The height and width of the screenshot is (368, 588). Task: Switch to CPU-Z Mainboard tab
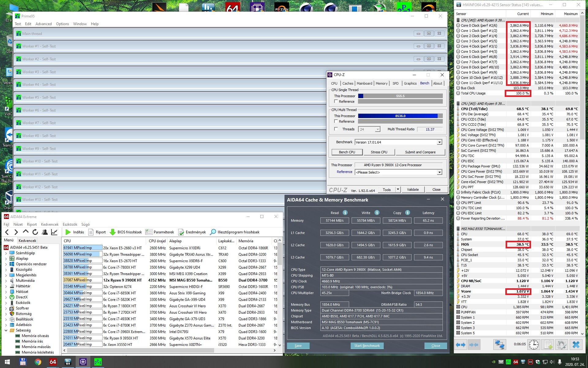click(364, 83)
